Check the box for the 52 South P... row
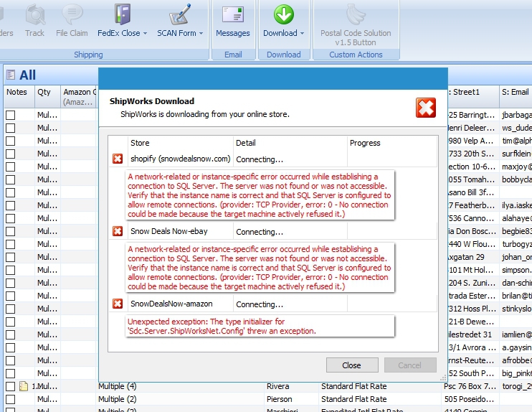The height and width of the screenshot is (412, 532). coord(11,373)
